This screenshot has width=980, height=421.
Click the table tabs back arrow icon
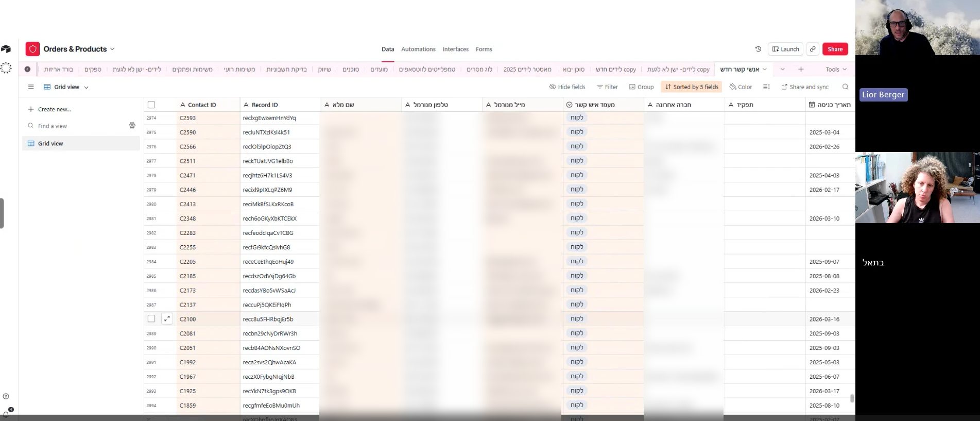coord(27,69)
